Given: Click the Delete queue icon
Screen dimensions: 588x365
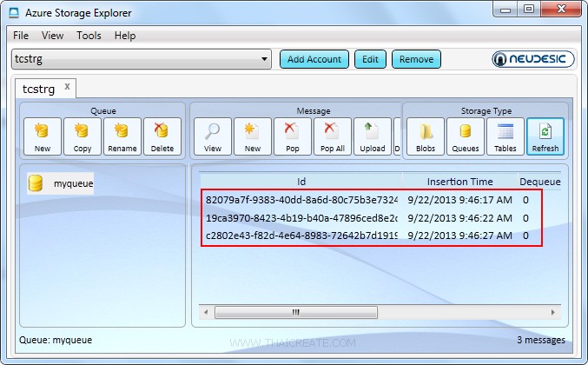Looking at the screenshot, I should pos(162,136).
